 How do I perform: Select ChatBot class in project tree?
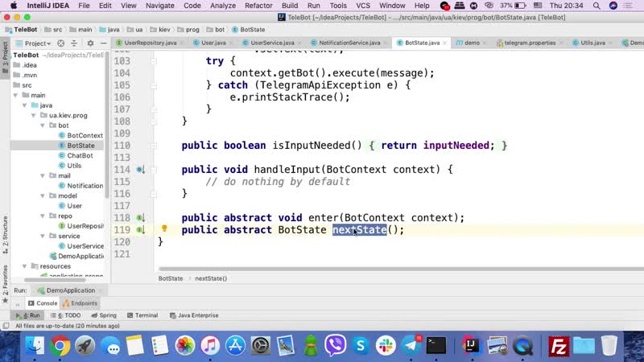click(x=76, y=155)
